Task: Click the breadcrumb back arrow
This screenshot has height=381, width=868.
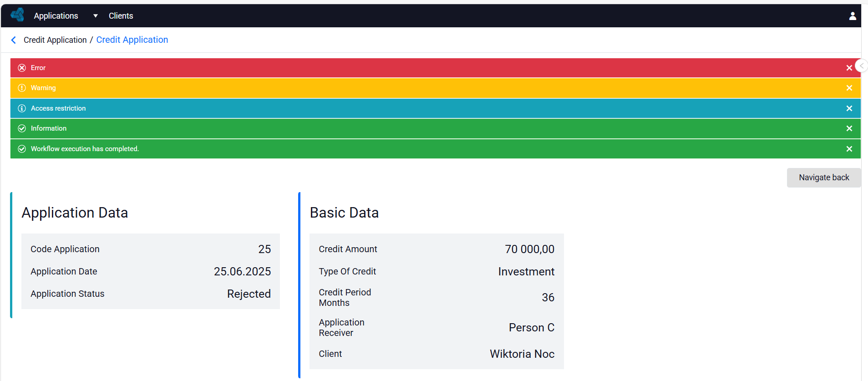Action: (14, 40)
